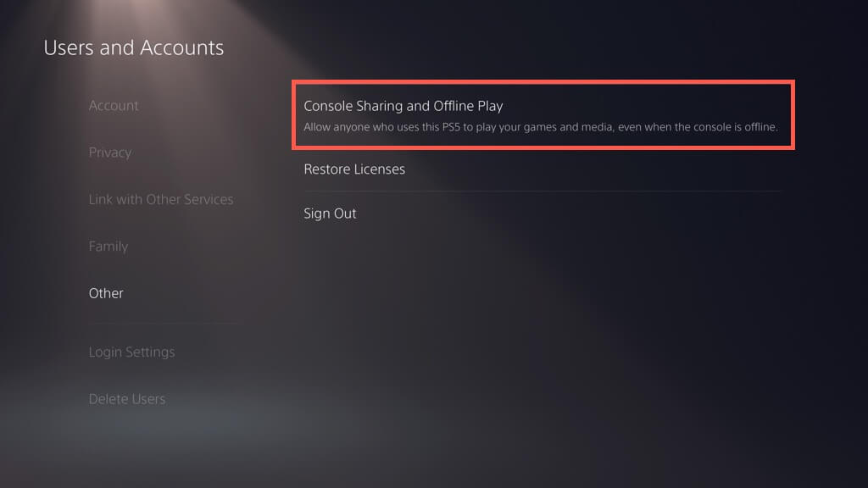Image resolution: width=868 pixels, height=488 pixels.
Task: Choose Delete Users from the sidebar
Action: click(127, 399)
